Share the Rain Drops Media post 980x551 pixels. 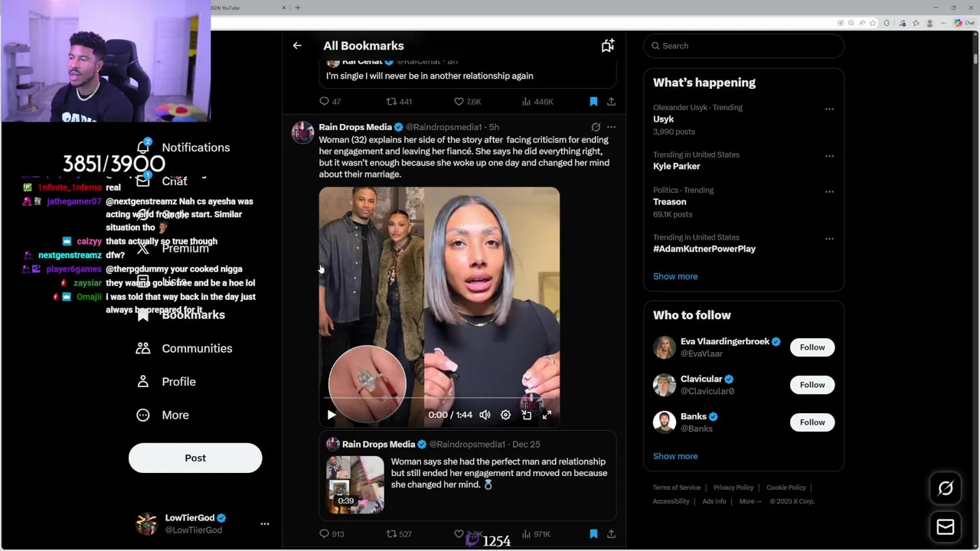coord(611,534)
